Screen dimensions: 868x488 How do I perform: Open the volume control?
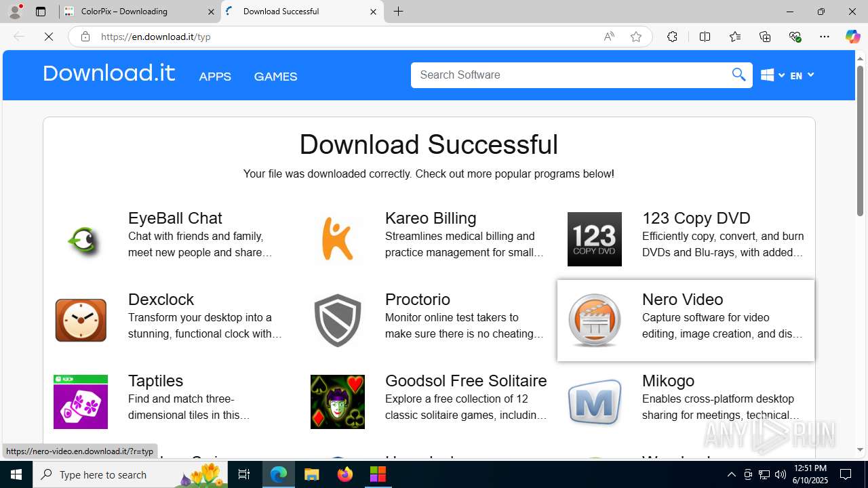[781, 474]
